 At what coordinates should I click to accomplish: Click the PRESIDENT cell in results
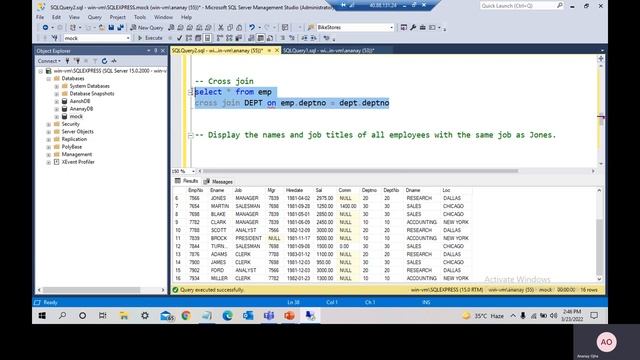coord(249,238)
